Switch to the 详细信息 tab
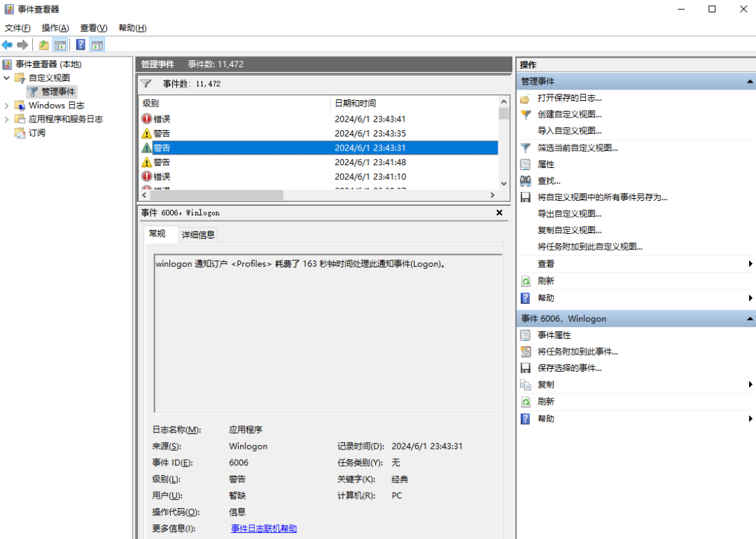The image size is (756, 539). [x=197, y=234]
